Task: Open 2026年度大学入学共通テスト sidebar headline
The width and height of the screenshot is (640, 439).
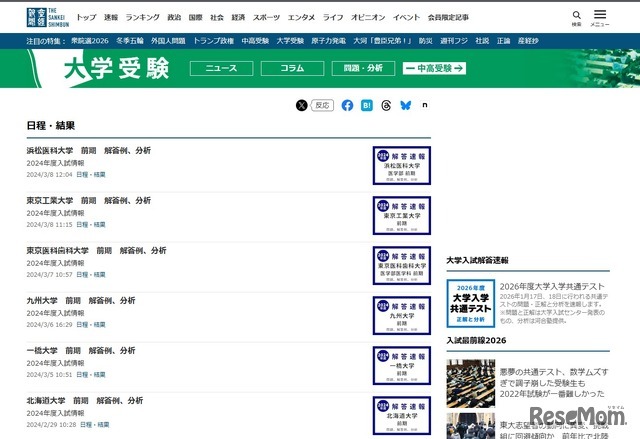Action: (x=552, y=286)
